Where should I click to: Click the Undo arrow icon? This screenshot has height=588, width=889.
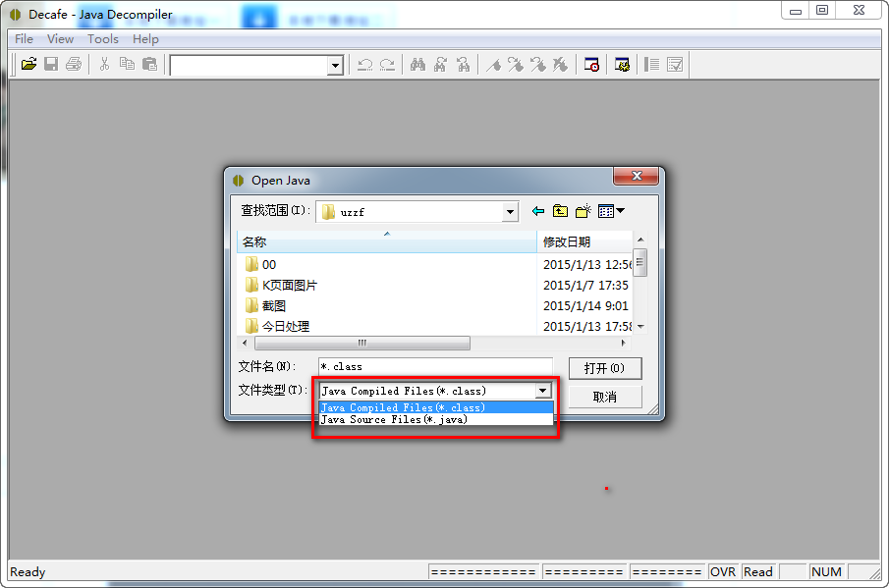[365, 65]
